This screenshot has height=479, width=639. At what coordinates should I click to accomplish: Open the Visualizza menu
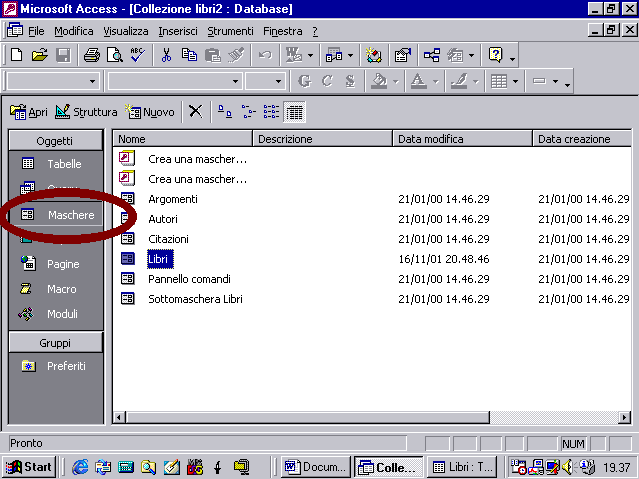126,31
